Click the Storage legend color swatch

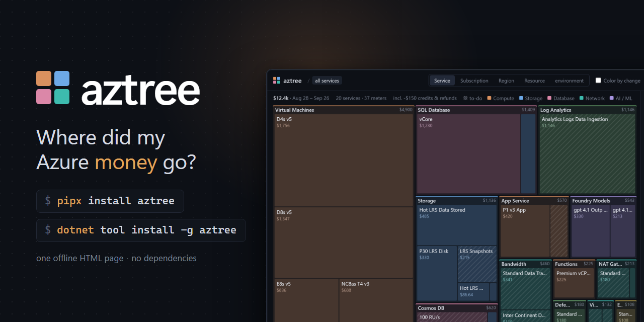tap(521, 98)
